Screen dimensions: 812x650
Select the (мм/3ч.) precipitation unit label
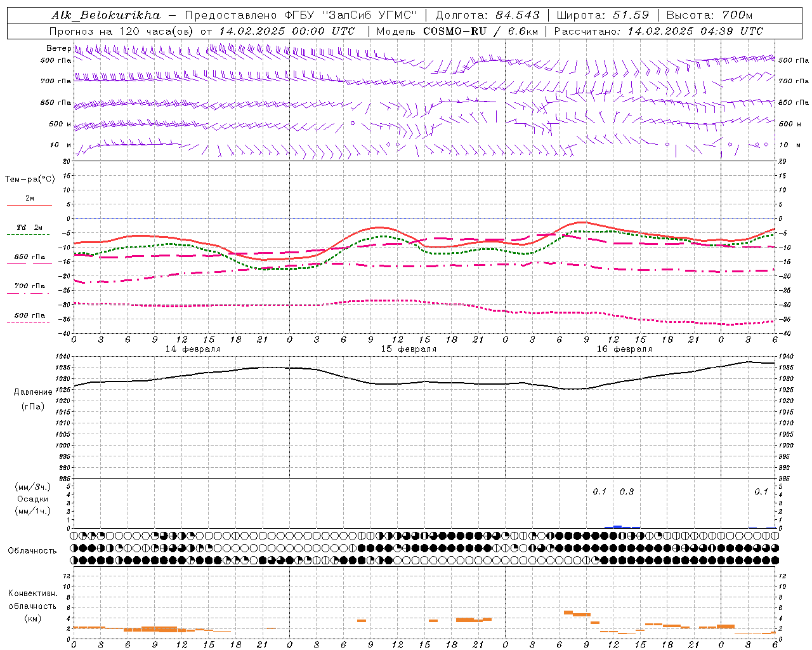pyautogui.click(x=33, y=487)
